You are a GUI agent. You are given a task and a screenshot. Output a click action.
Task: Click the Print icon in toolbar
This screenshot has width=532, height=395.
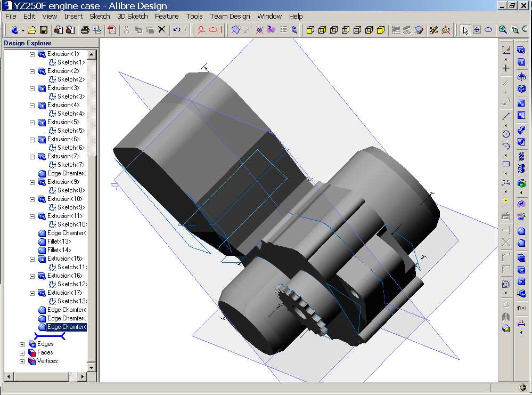pyautogui.click(x=85, y=30)
